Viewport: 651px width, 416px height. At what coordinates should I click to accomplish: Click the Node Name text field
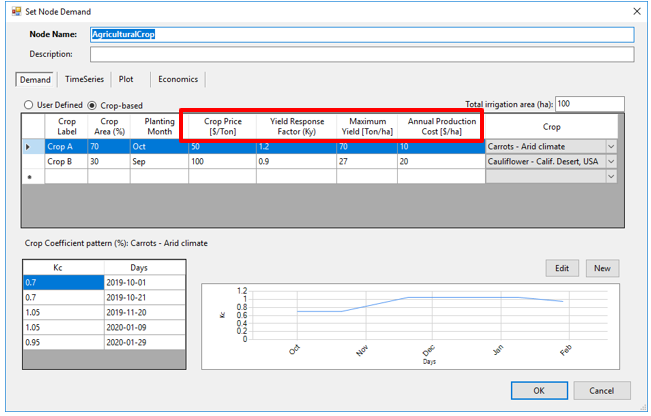[361, 34]
